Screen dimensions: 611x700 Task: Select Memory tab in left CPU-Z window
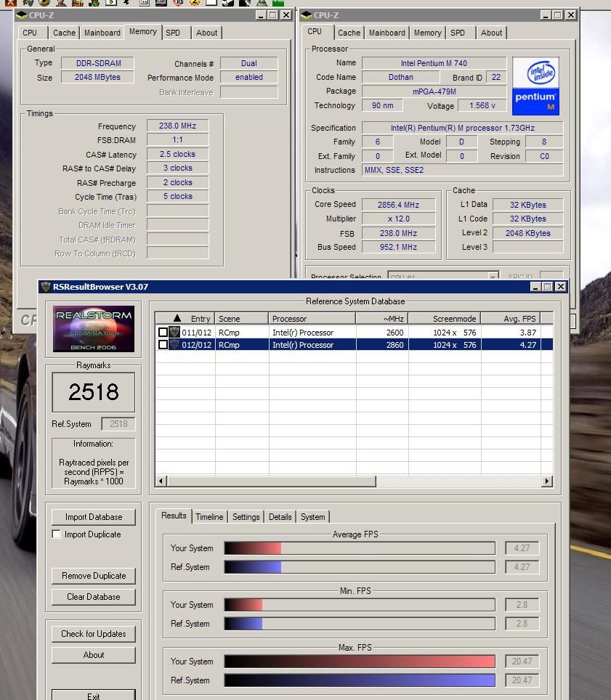(143, 31)
